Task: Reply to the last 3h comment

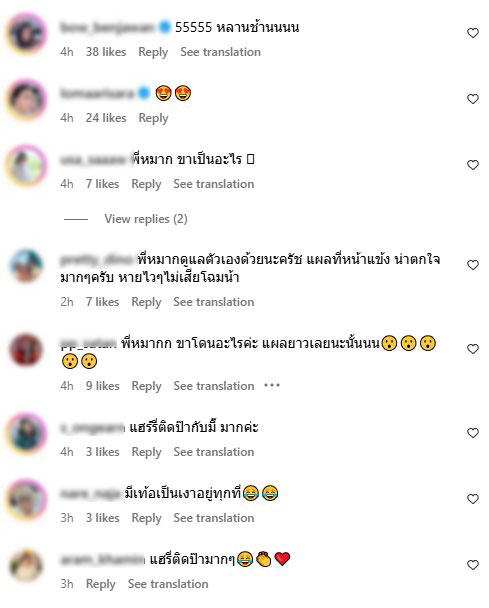Action: tap(100, 584)
